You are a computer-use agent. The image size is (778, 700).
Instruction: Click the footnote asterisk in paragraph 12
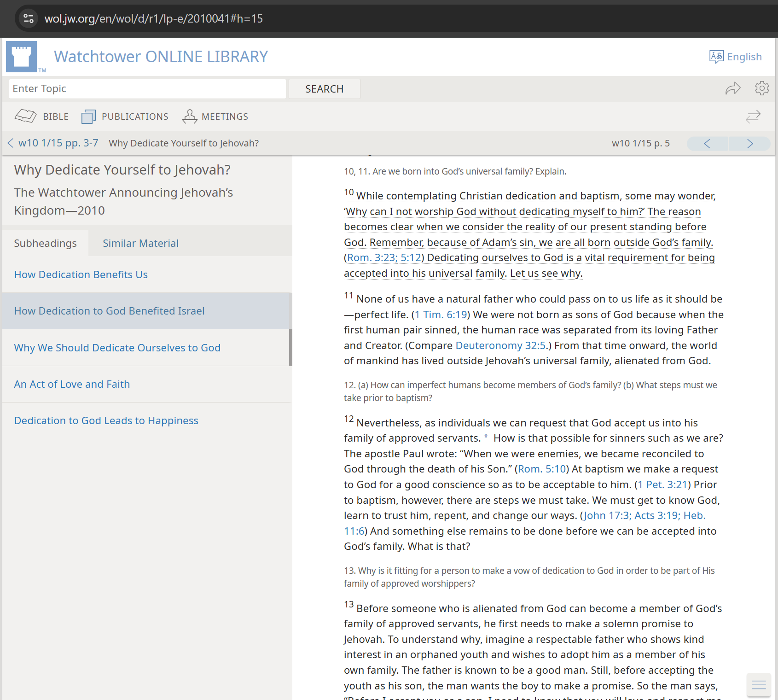[486, 437]
